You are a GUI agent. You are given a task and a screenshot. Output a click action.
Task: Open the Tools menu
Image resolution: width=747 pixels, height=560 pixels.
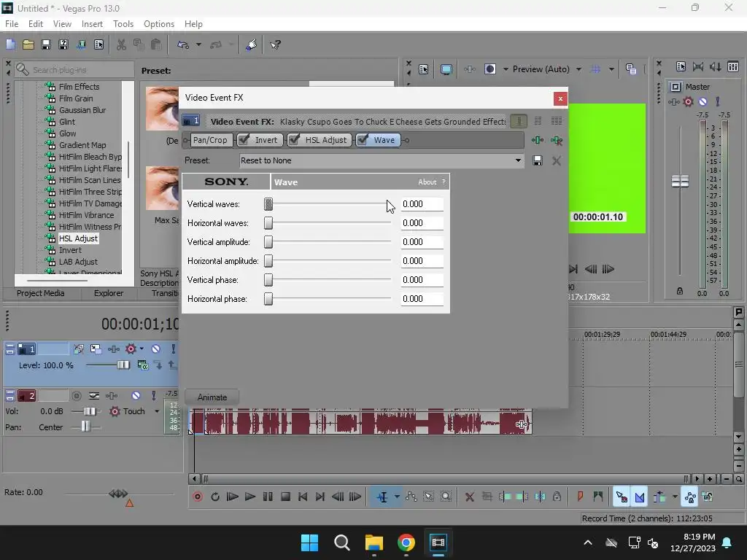pos(123,24)
